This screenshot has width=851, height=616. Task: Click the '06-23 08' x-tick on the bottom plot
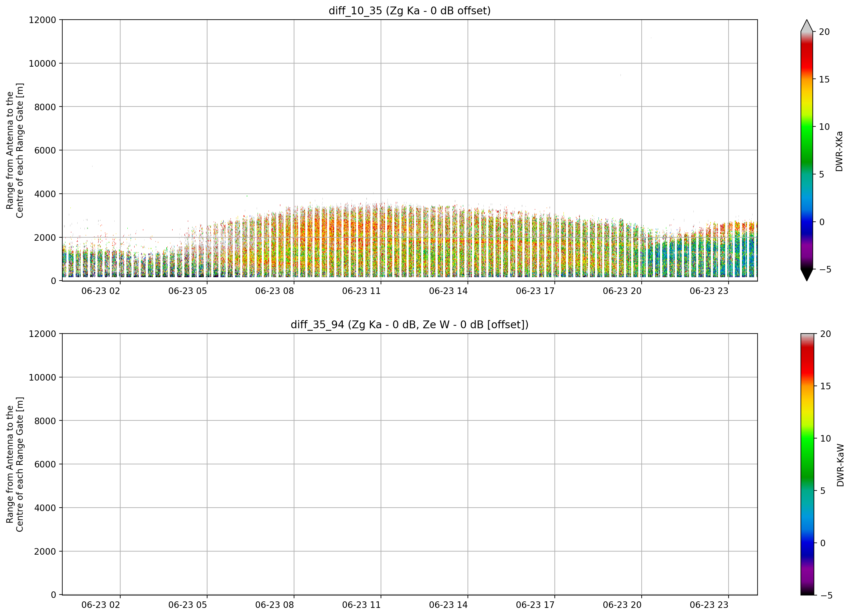pos(275,605)
